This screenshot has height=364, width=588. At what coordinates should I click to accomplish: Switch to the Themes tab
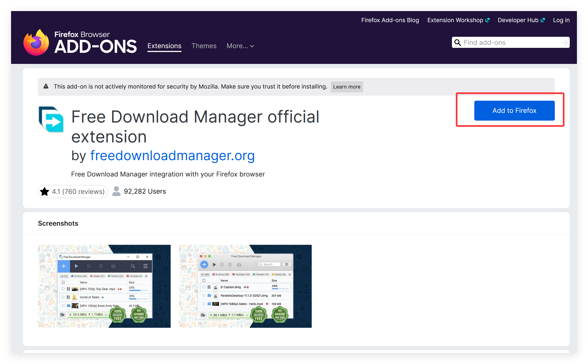coord(204,46)
